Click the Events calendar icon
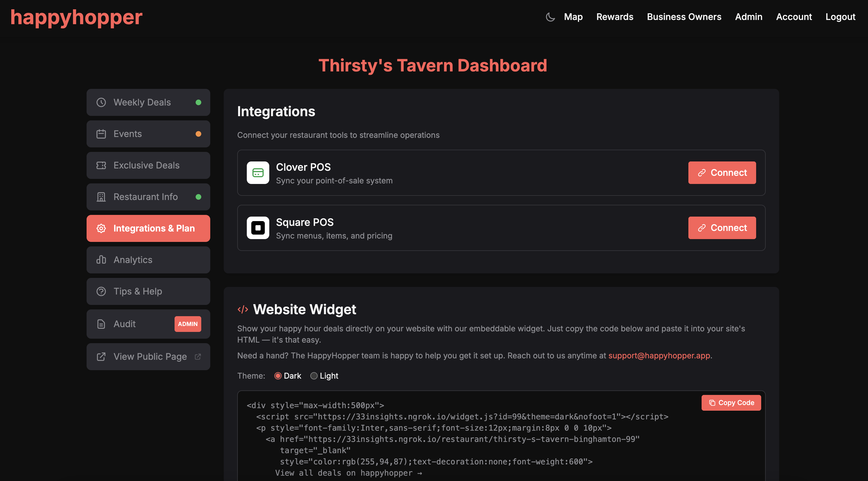Screen dimensions: 868x481 tap(101, 134)
